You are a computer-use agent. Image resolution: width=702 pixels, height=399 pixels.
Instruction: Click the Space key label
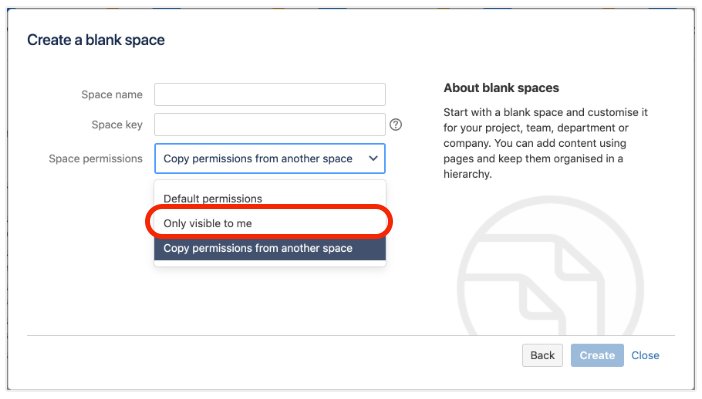tap(117, 124)
